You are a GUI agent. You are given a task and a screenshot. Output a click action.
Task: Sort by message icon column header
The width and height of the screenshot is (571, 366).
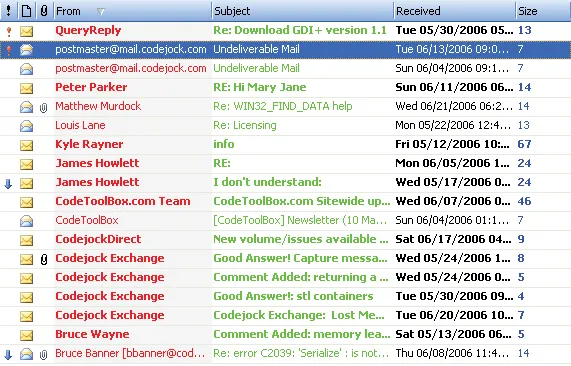(x=26, y=11)
